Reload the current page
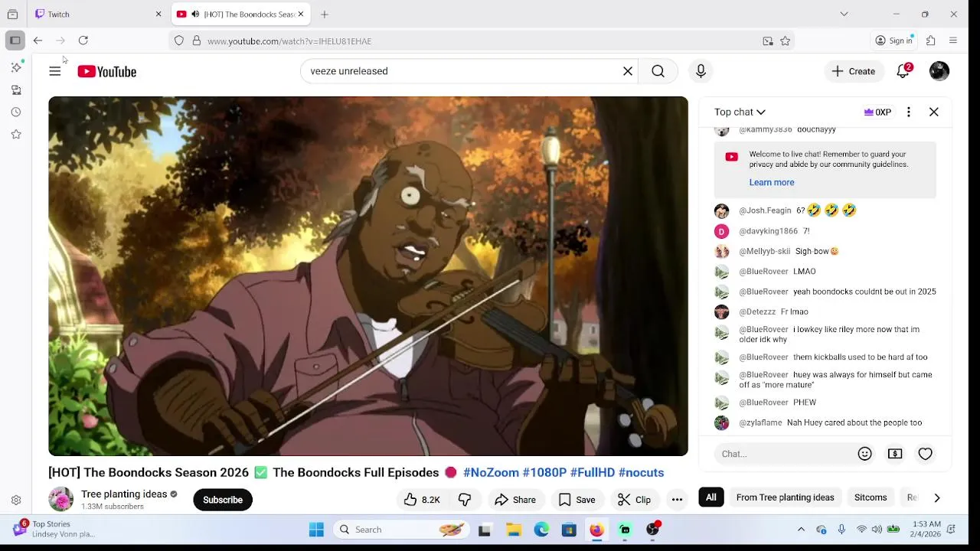This screenshot has width=980, height=551. 83,41
